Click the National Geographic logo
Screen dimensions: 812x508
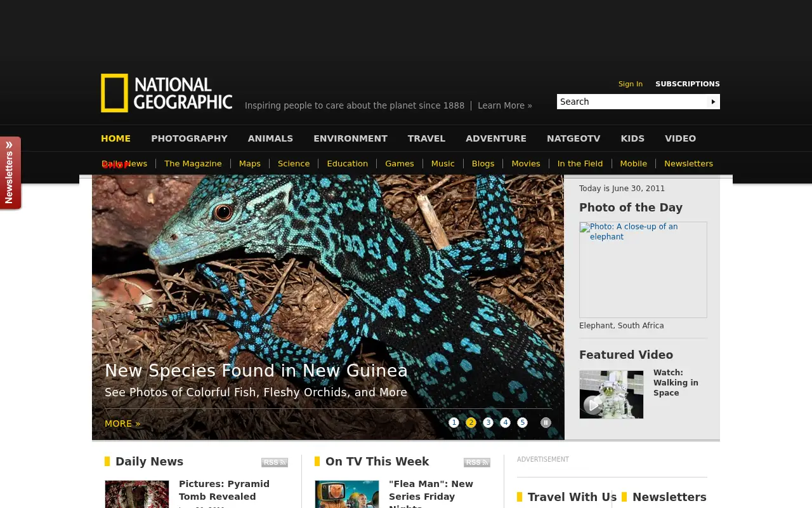[x=166, y=93]
